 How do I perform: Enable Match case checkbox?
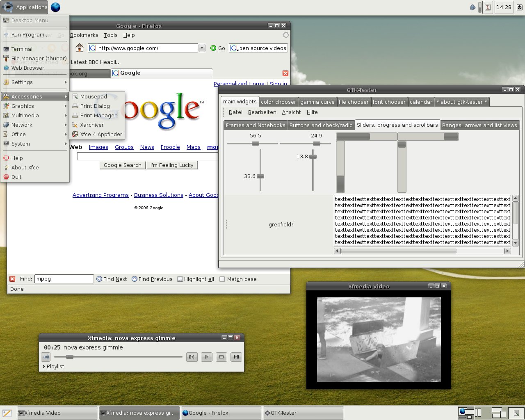point(222,279)
